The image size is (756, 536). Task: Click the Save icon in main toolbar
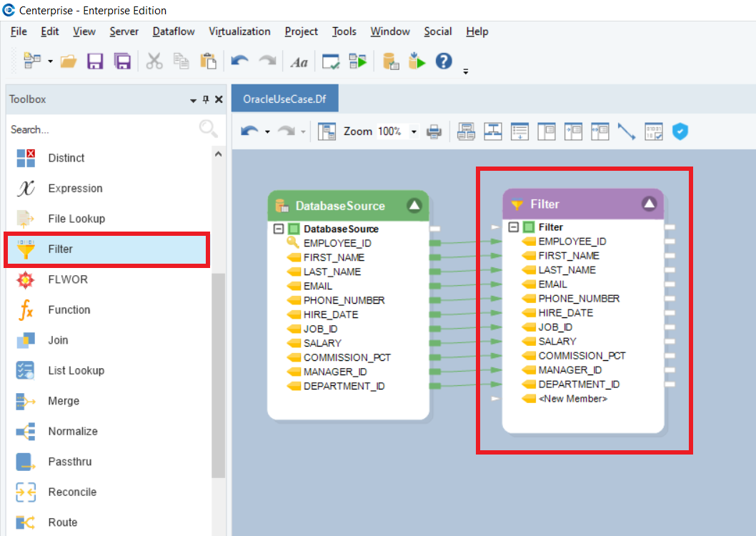click(95, 61)
